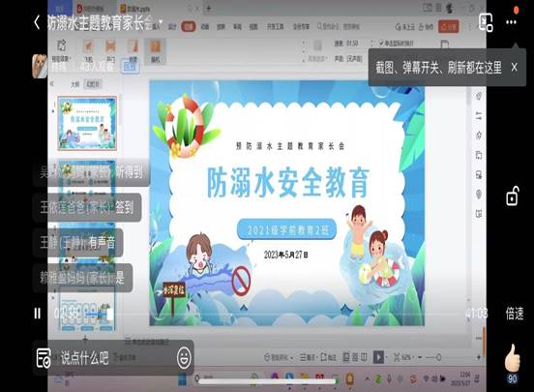534x392 pixels.
Task: Click the 协作 collaboration button
Action: point(426,26)
